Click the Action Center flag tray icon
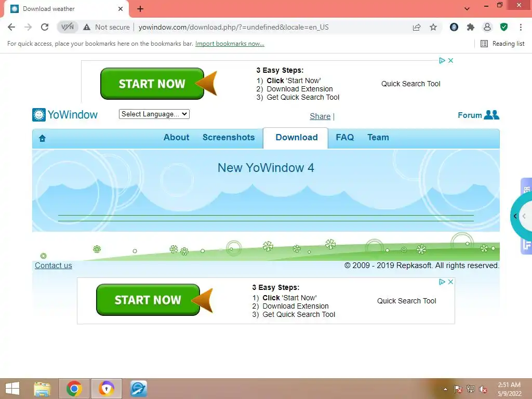This screenshot has height=399, width=532. [458, 389]
